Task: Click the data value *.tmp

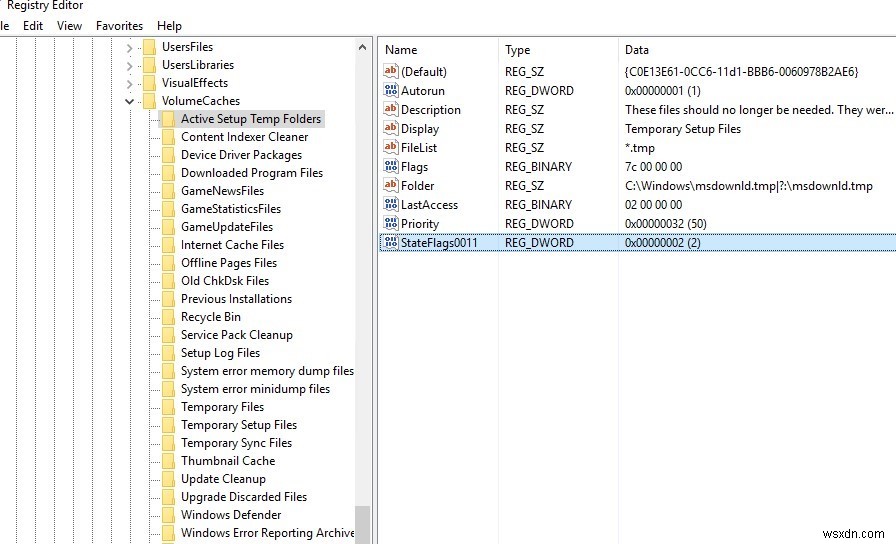Action: click(639, 147)
